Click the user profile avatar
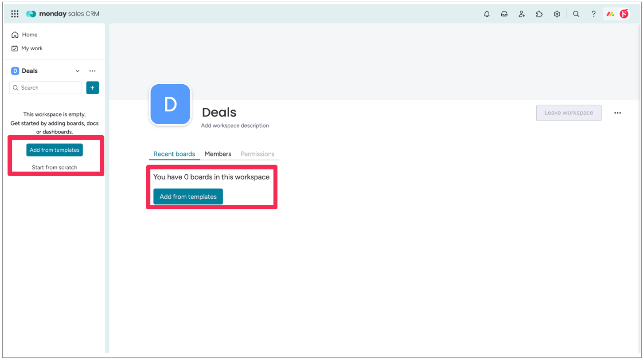This screenshot has width=644, height=361. tap(624, 14)
